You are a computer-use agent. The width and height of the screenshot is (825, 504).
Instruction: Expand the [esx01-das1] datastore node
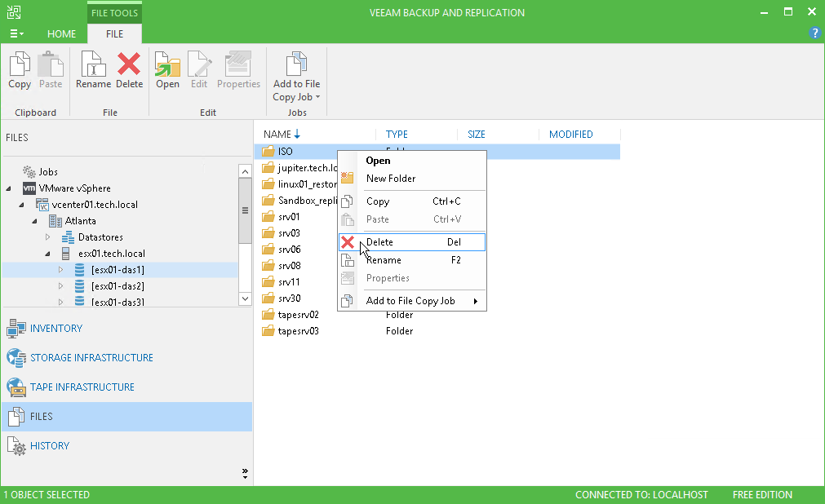60,270
